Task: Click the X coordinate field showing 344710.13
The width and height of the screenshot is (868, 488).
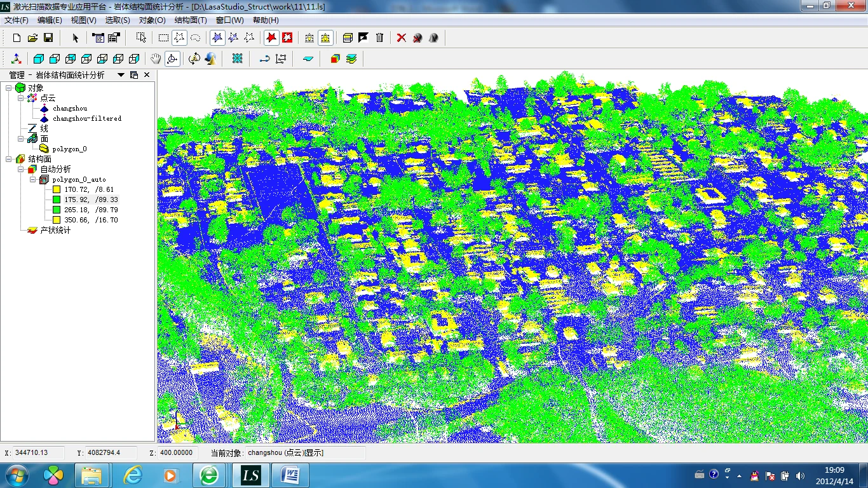Action: (x=39, y=452)
